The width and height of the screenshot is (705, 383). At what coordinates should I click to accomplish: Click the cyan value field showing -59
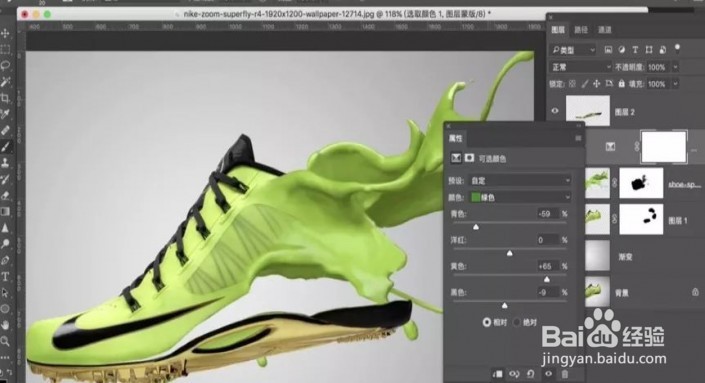click(x=547, y=214)
